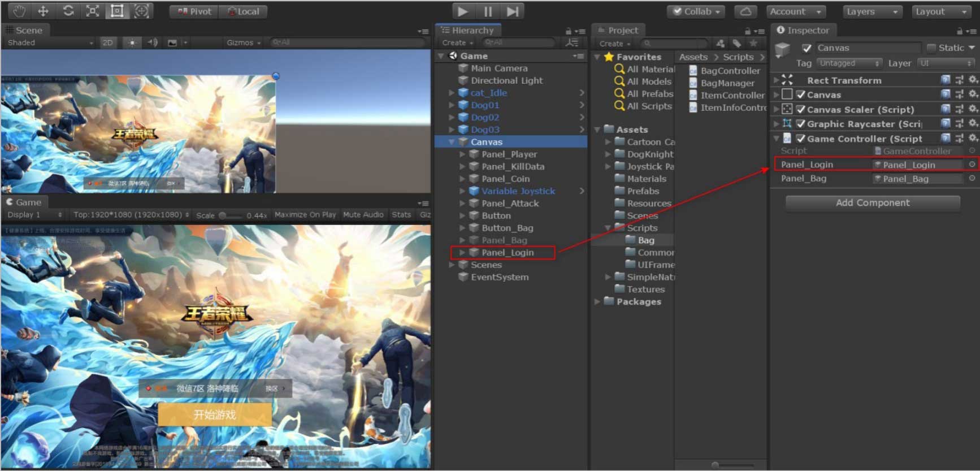Open Game Controller gear settings
Image resolution: width=980 pixels, height=471 pixels.
973,137
